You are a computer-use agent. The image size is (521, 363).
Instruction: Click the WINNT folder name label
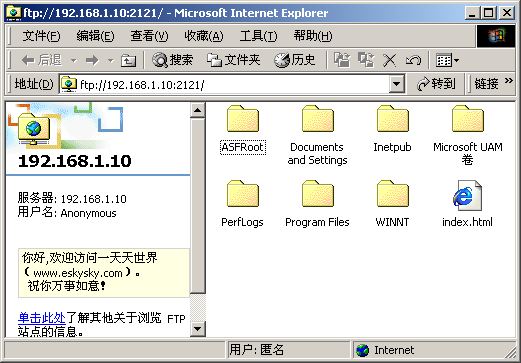pos(392,222)
